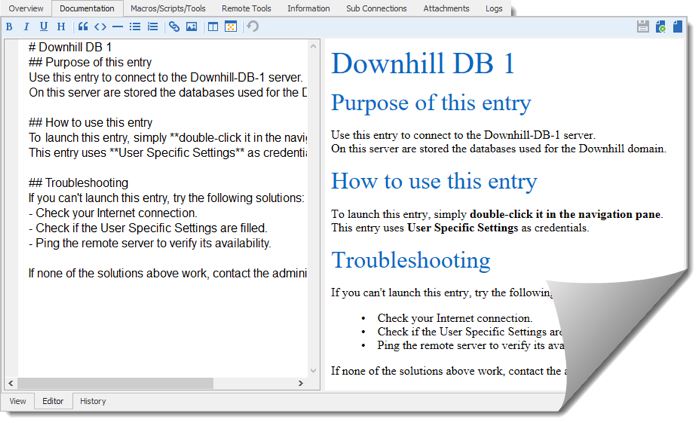699x423 pixels.
Task: Insert a hyperlink with the chain icon
Action: pos(174,27)
